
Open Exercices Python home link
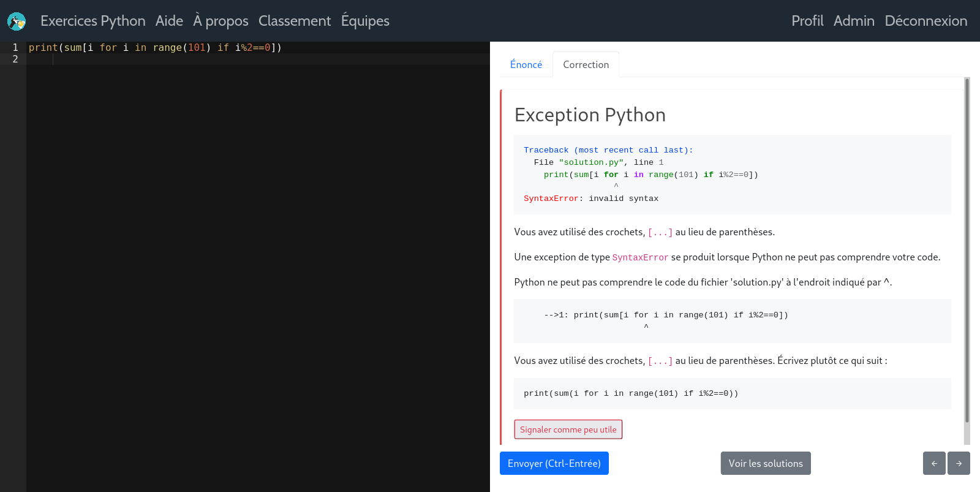(x=93, y=21)
